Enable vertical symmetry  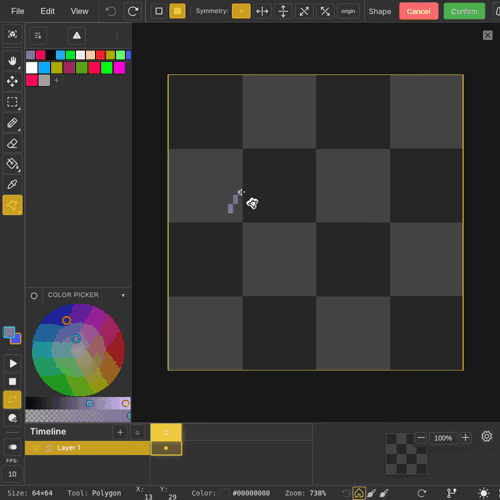click(x=283, y=11)
